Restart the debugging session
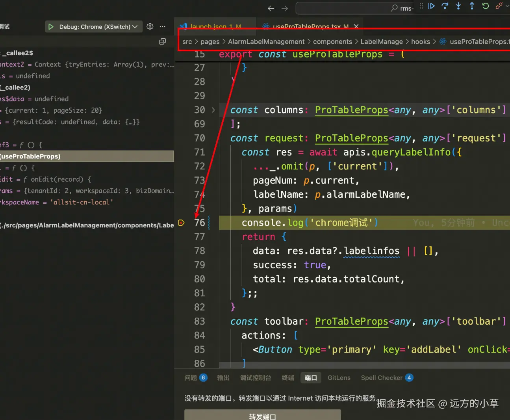The width and height of the screenshot is (510, 420). click(x=485, y=6)
